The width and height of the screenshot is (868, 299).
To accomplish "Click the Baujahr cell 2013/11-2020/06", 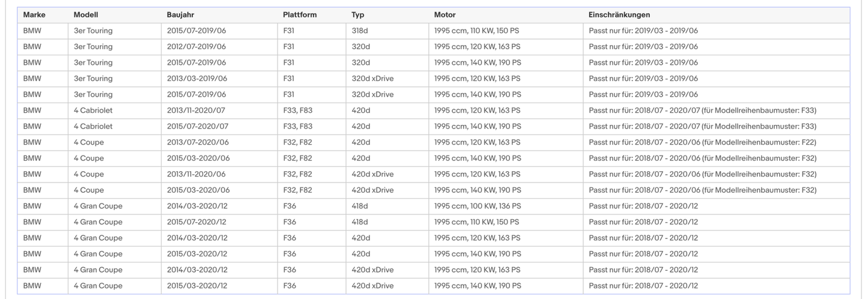I will click(x=196, y=174).
